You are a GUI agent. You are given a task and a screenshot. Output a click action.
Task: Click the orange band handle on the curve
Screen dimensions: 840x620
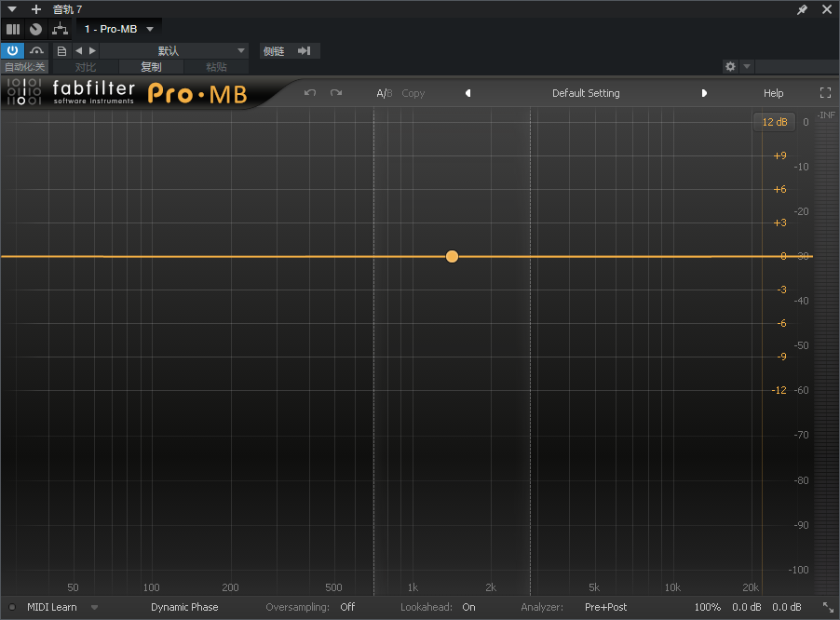pyautogui.click(x=452, y=256)
